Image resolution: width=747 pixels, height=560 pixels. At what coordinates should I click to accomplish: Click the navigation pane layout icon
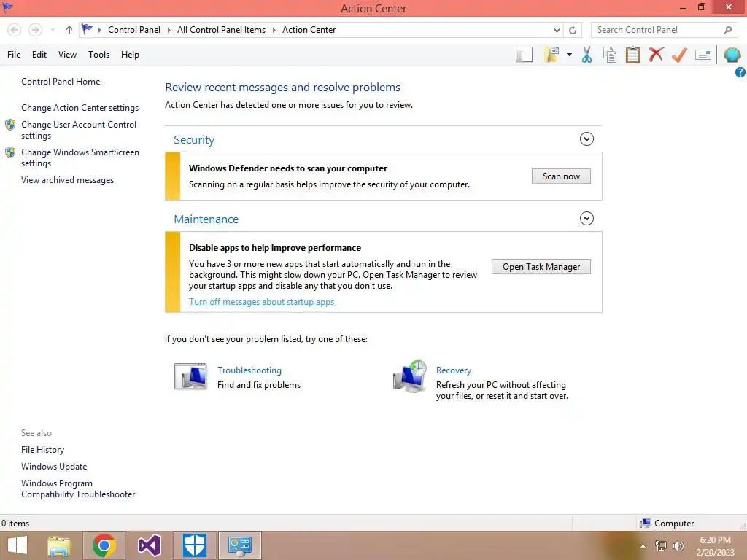click(x=524, y=55)
